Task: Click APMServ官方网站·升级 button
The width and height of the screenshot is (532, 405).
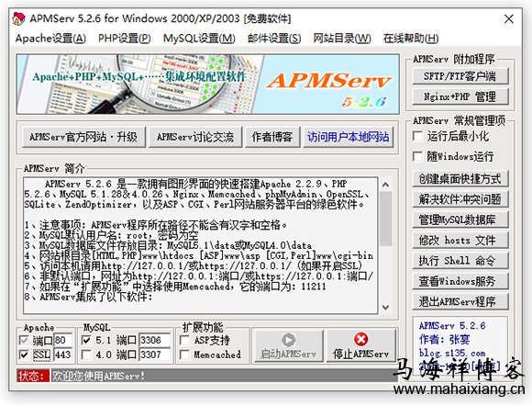Action: pos(83,137)
